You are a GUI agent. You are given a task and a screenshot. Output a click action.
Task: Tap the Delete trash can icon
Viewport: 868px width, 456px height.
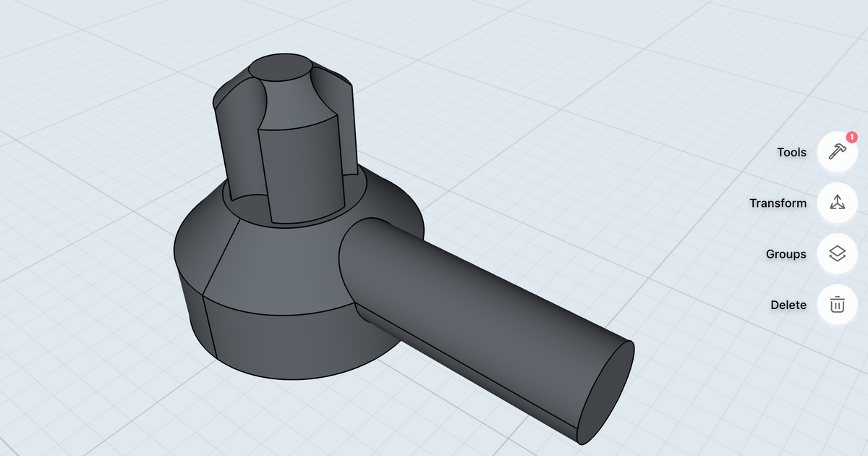coord(837,305)
